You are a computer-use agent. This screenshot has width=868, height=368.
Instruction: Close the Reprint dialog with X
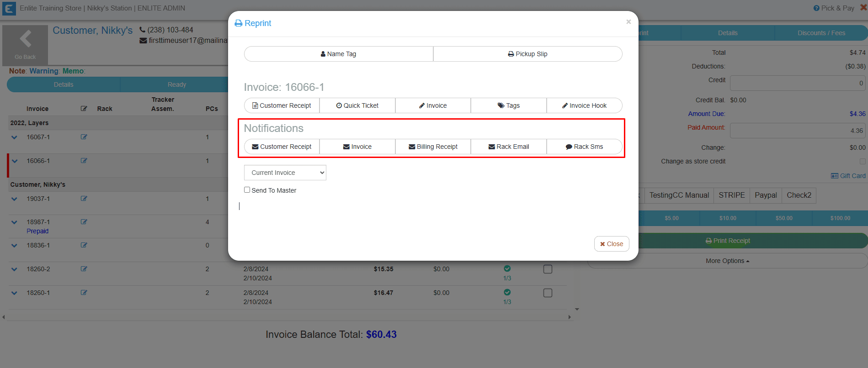pyautogui.click(x=628, y=22)
